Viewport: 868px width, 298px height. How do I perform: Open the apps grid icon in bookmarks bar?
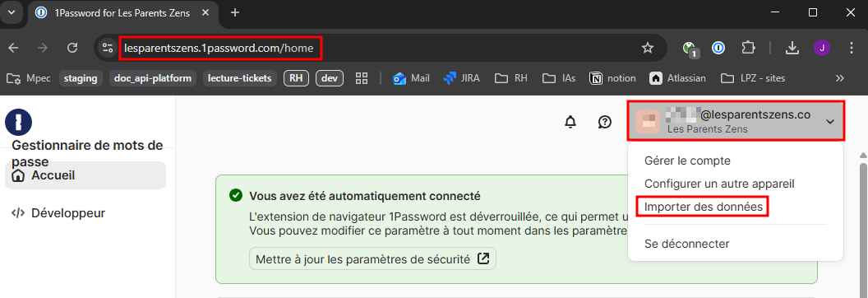click(x=362, y=78)
